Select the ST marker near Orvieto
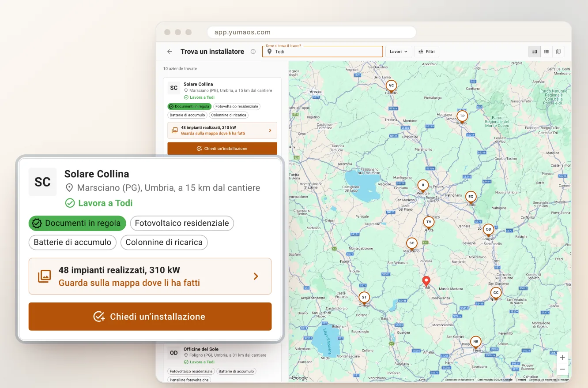Screen dimensions: 588x388 (x=364, y=298)
